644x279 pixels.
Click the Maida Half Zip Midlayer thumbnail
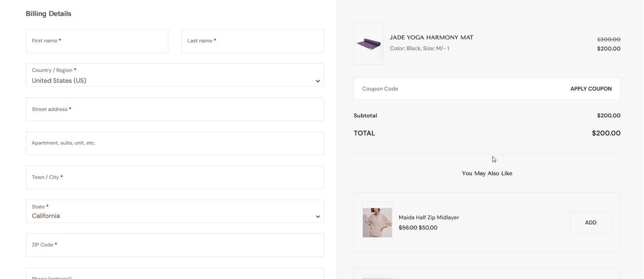(x=377, y=222)
